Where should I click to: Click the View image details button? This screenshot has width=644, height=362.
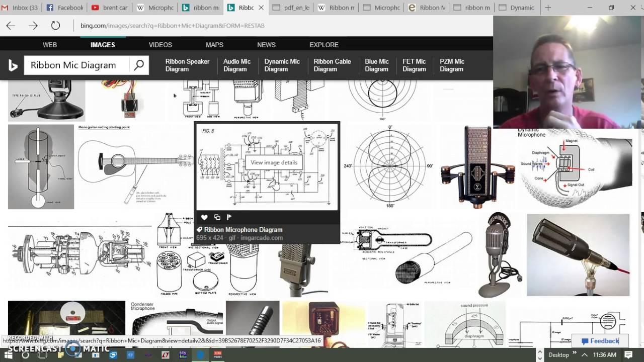click(x=274, y=162)
